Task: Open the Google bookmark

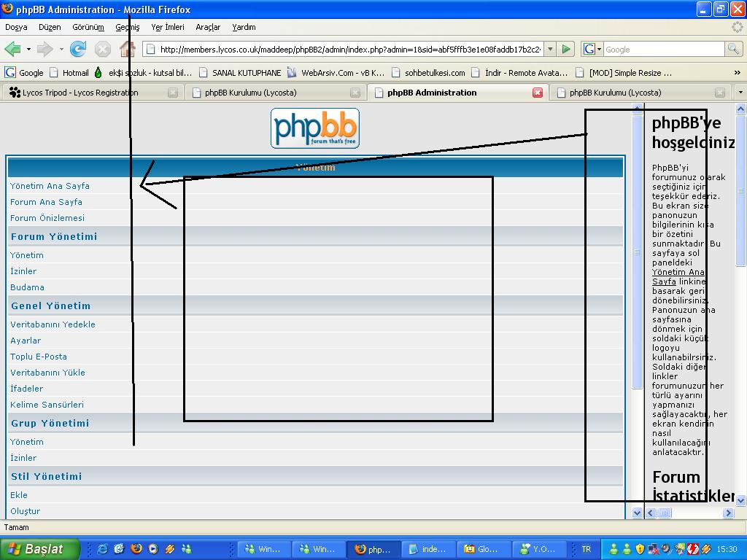Action: coord(24,73)
